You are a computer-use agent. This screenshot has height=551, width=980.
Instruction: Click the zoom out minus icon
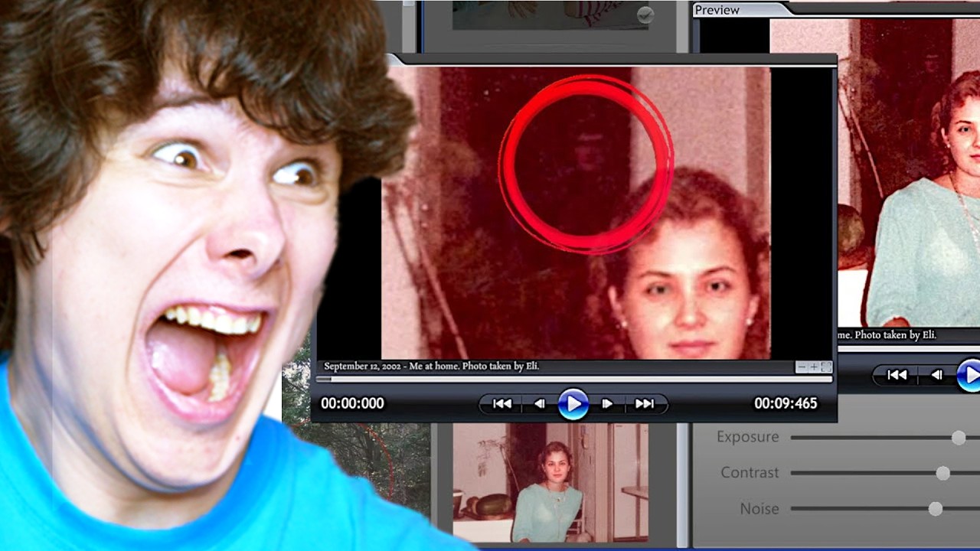tap(802, 367)
